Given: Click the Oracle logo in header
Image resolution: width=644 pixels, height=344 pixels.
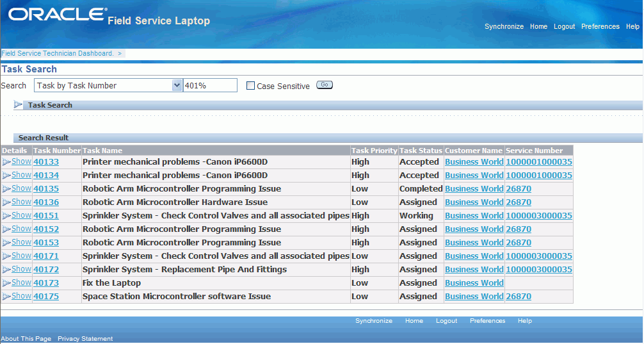Looking at the screenshot, I should pyautogui.click(x=57, y=14).
